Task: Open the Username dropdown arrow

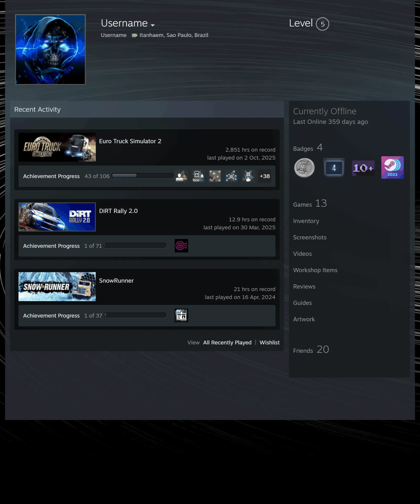Action: click(x=153, y=25)
